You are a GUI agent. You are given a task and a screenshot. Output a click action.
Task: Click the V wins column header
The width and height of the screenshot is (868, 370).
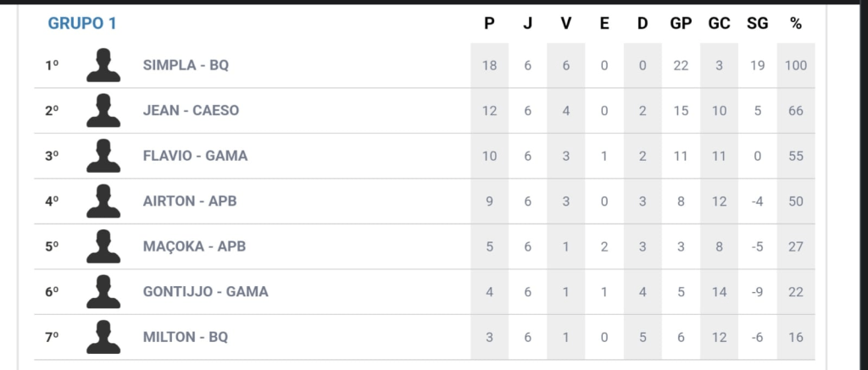pos(565,24)
